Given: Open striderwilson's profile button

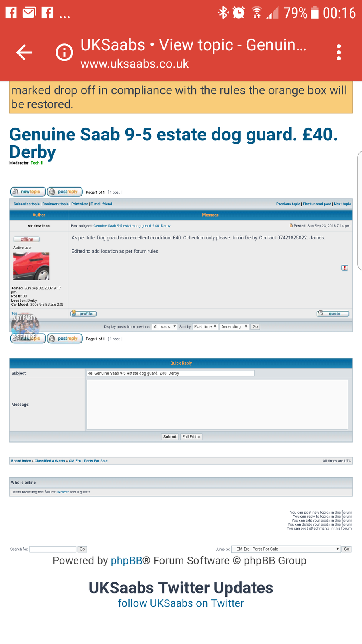Looking at the screenshot, I should click(83, 314).
